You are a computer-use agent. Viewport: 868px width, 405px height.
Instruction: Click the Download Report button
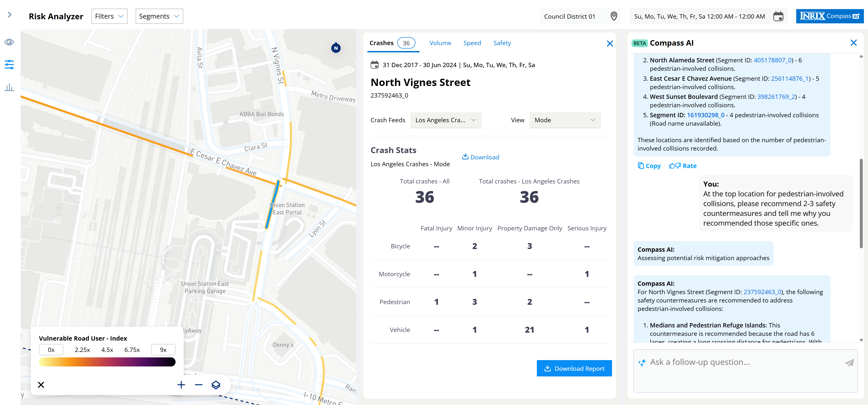tap(574, 368)
